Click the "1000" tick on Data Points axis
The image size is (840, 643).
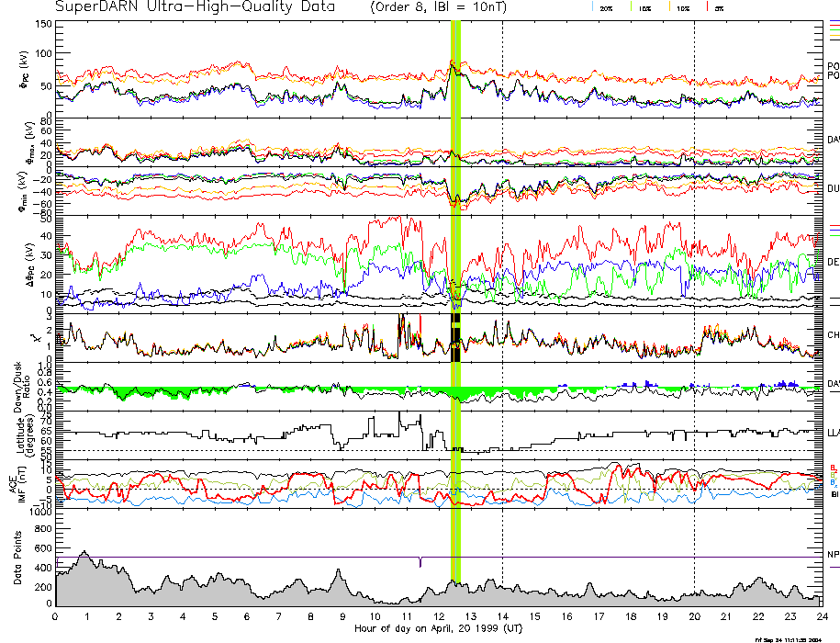[x=40, y=513]
